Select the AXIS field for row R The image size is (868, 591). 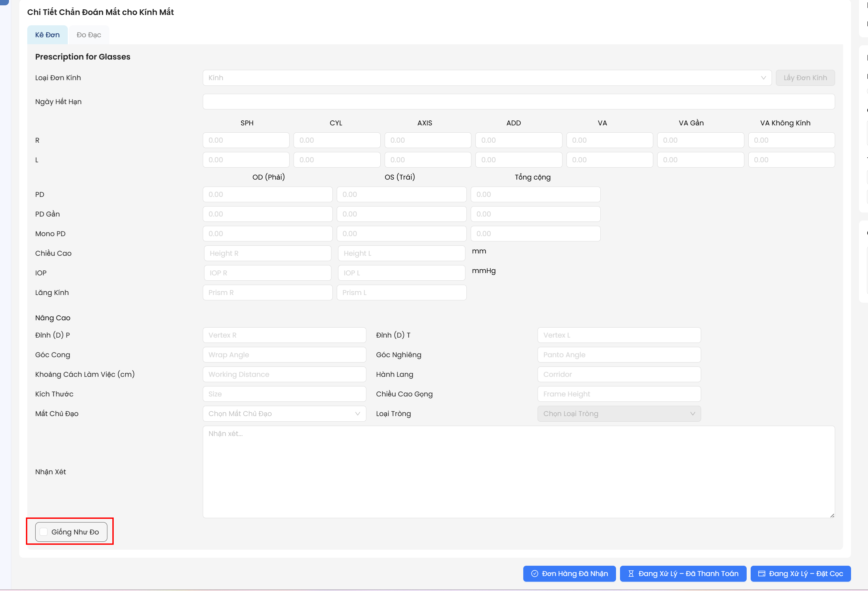pos(428,140)
